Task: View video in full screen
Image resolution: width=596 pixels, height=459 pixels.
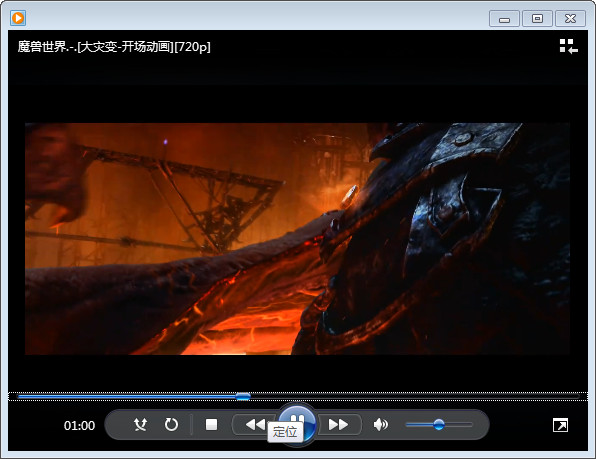Action: tap(561, 425)
